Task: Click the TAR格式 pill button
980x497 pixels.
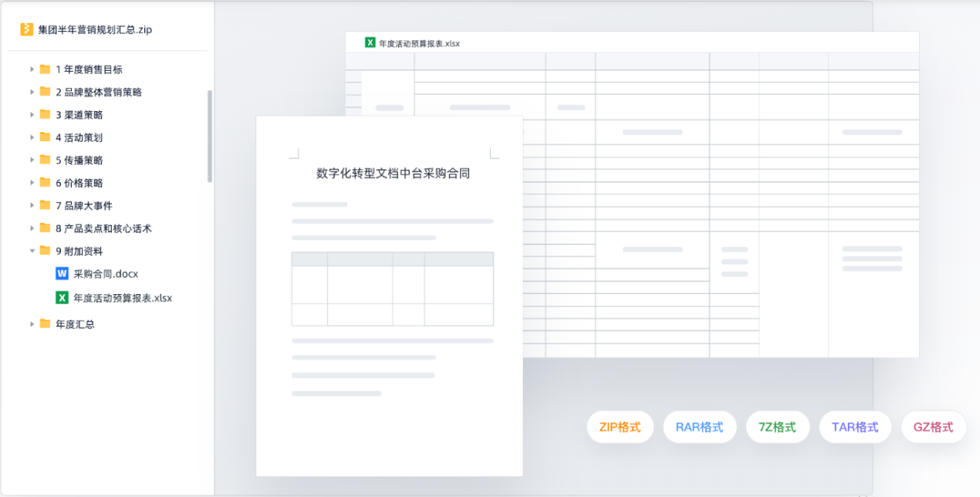Action: [855, 427]
